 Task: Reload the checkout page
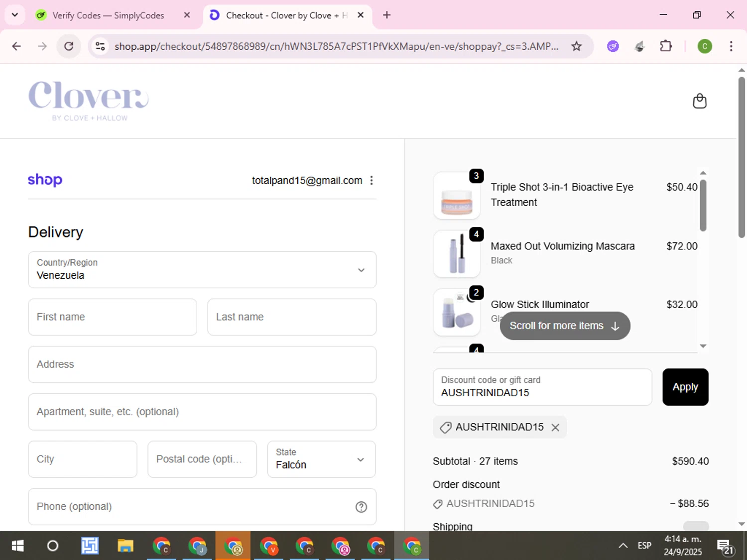pos(69,46)
